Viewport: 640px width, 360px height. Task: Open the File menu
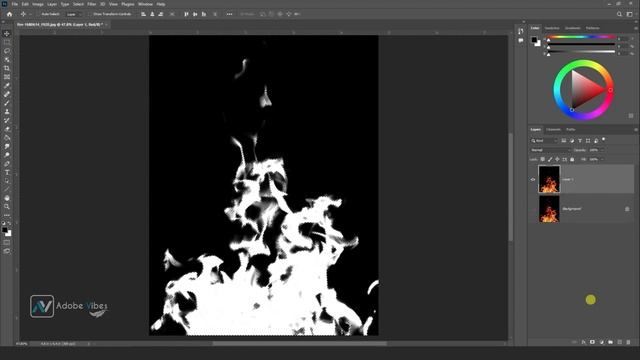pyautogui.click(x=15, y=4)
